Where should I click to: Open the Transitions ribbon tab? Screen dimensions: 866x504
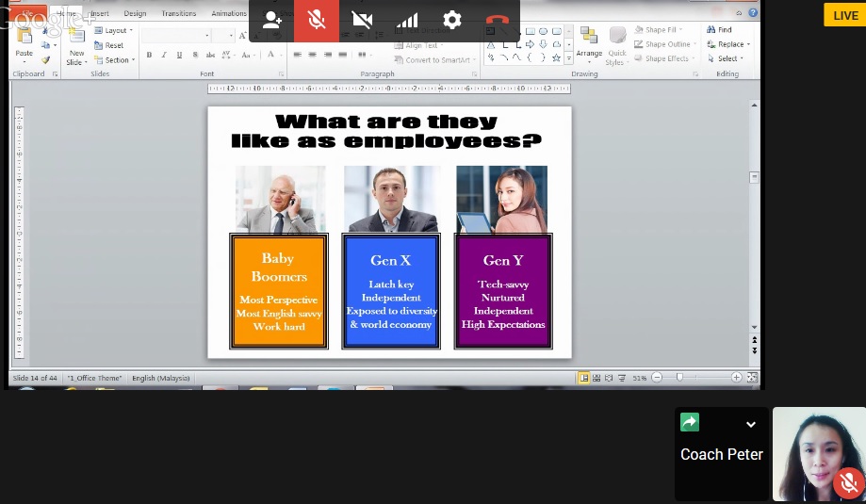[178, 13]
